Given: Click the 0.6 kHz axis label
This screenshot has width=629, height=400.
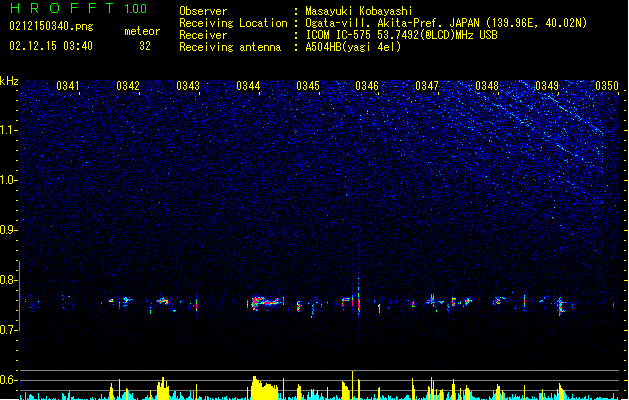Looking at the screenshot, I should (8, 380).
